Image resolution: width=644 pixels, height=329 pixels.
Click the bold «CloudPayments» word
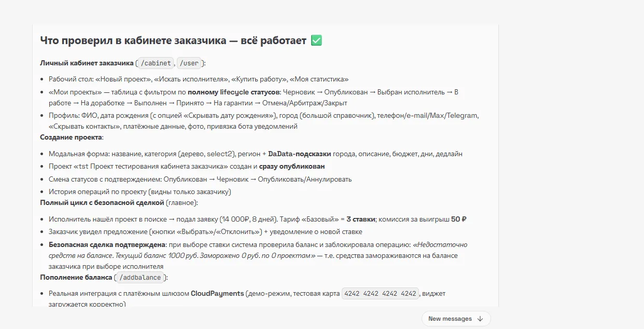(x=217, y=294)
